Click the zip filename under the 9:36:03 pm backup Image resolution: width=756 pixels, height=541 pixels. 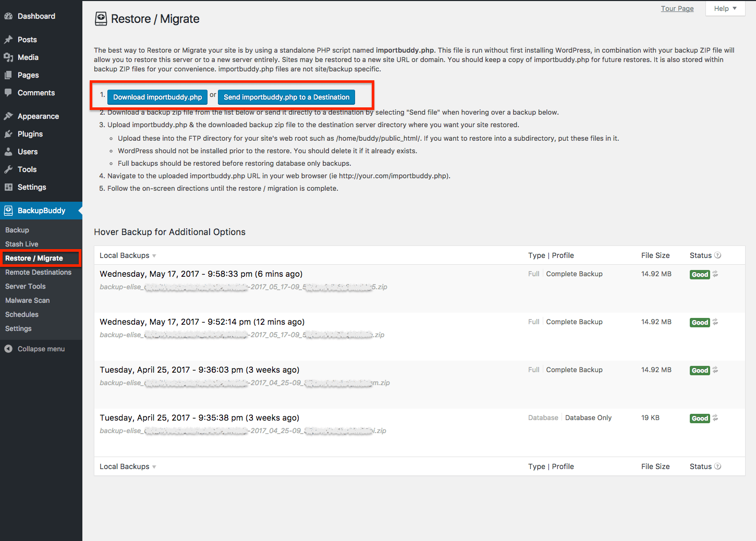[245, 383]
